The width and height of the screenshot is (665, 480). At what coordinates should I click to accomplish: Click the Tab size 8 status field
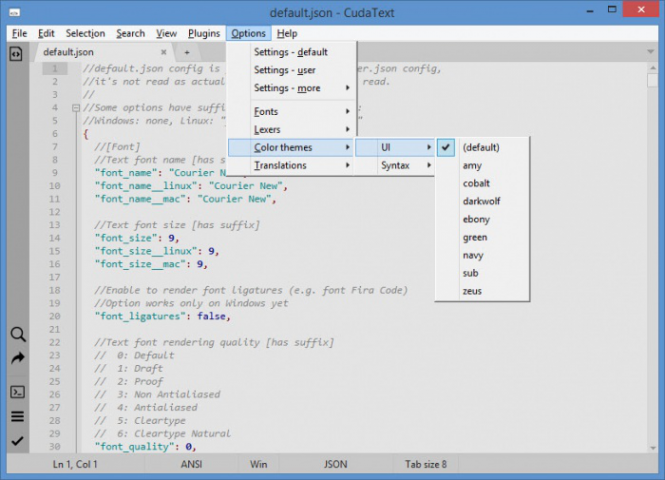tap(425, 464)
